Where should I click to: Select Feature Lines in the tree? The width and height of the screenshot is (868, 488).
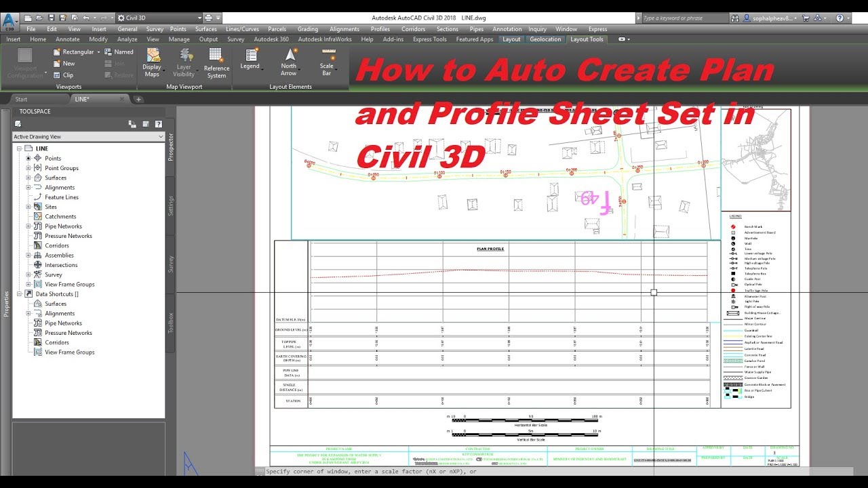point(62,197)
